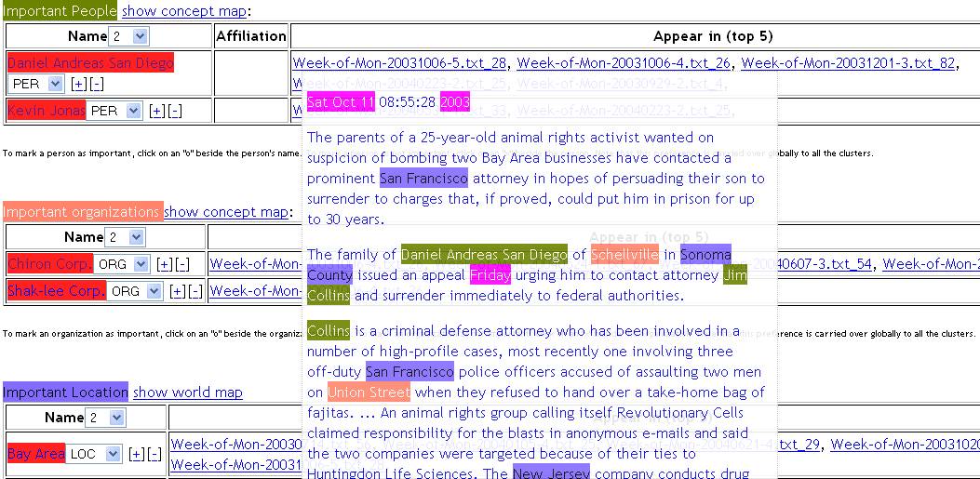Screen dimensions: 980x479
Task: Click [-] beside Kevin Jonas
Action: click(x=174, y=112)
